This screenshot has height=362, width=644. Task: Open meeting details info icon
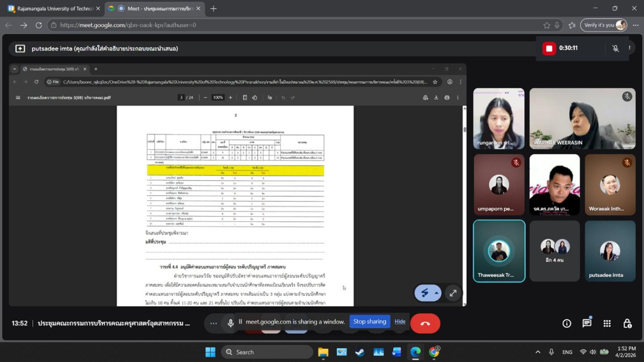(567, 323)
